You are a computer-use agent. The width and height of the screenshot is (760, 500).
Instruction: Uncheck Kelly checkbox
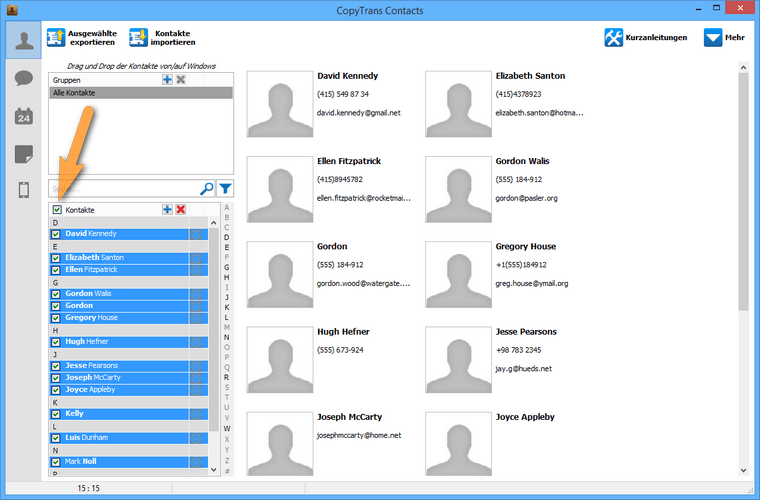[56, 414]
